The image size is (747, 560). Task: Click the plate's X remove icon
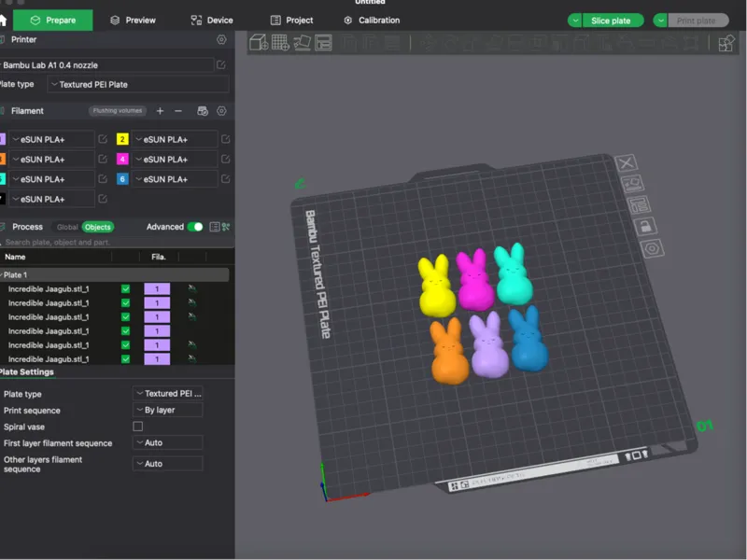[626, 162]
